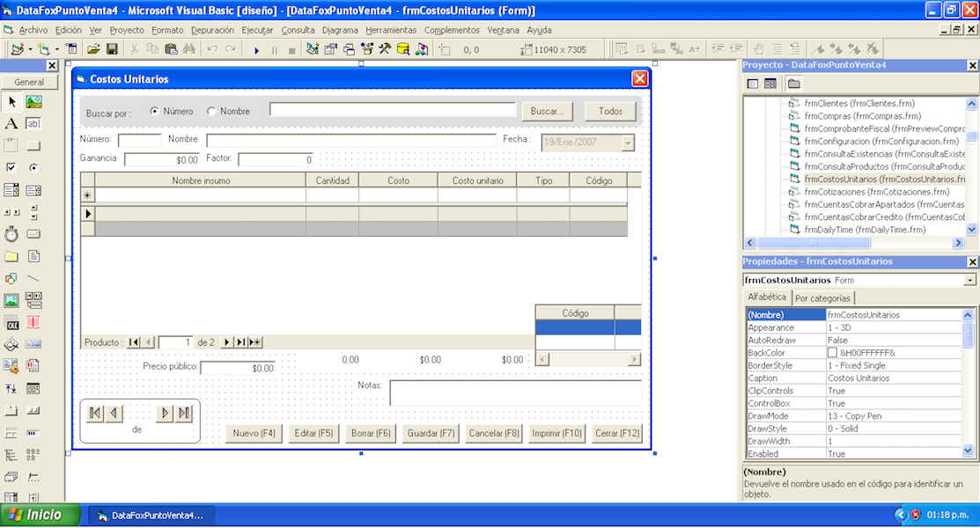Open the Fecha date dropdown
This screenshot has width=980, height=528.
point(628,143)
